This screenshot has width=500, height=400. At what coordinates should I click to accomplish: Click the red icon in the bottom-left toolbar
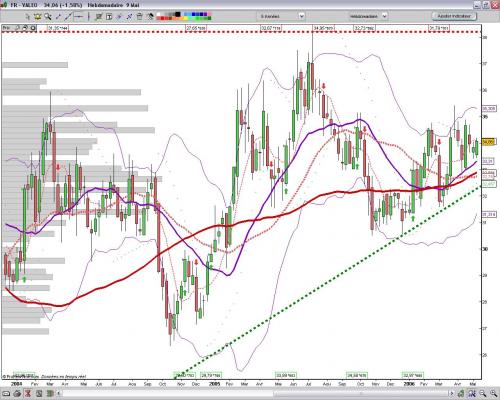click(x=28, y=393)
